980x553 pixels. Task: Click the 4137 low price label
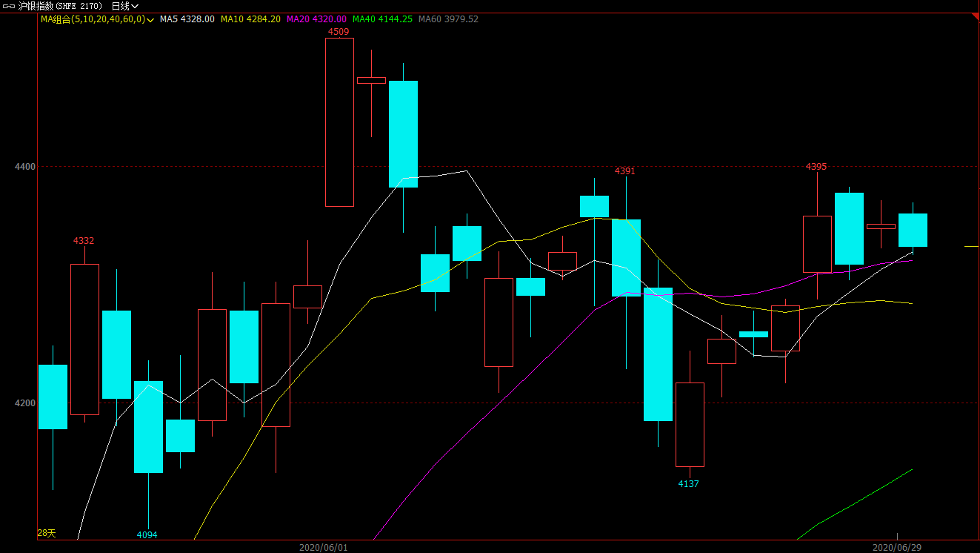[689, 484]
